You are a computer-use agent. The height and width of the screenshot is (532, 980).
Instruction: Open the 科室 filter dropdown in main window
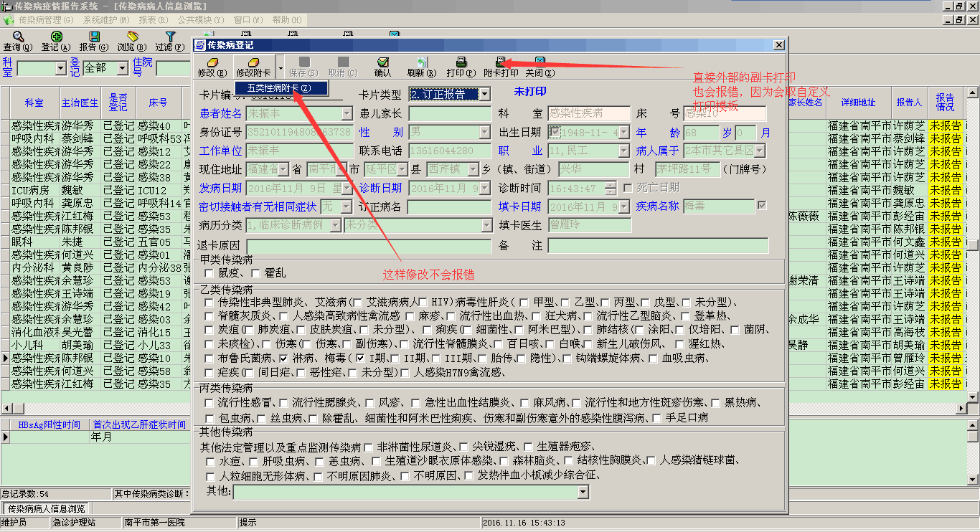(x=60, y=68)
